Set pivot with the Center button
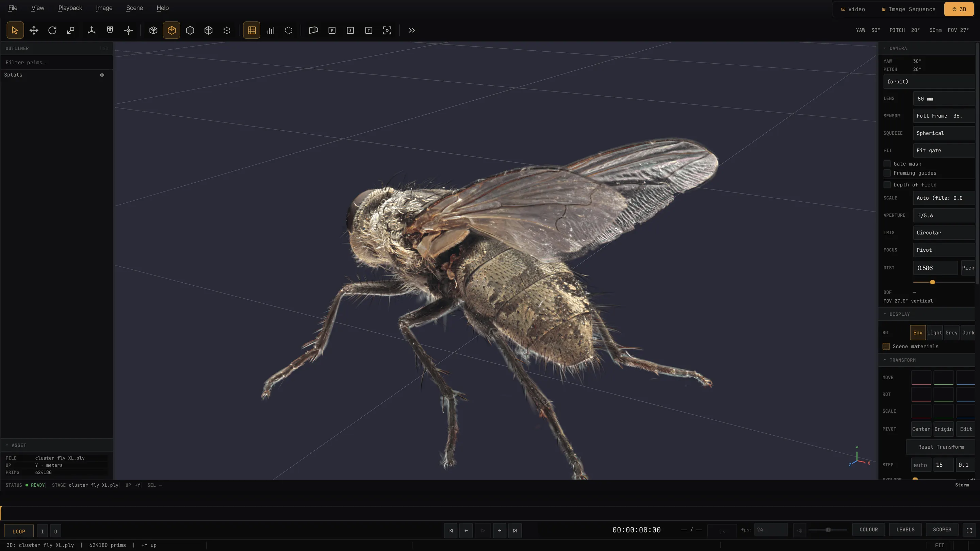This screenshot has height=551, width=980. (x=921, y=429)
